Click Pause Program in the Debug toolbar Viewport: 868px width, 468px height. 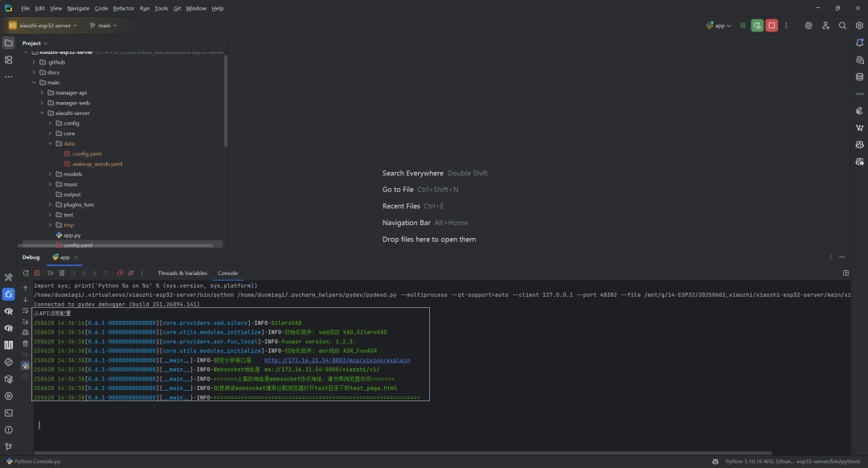tap(61, 273)
